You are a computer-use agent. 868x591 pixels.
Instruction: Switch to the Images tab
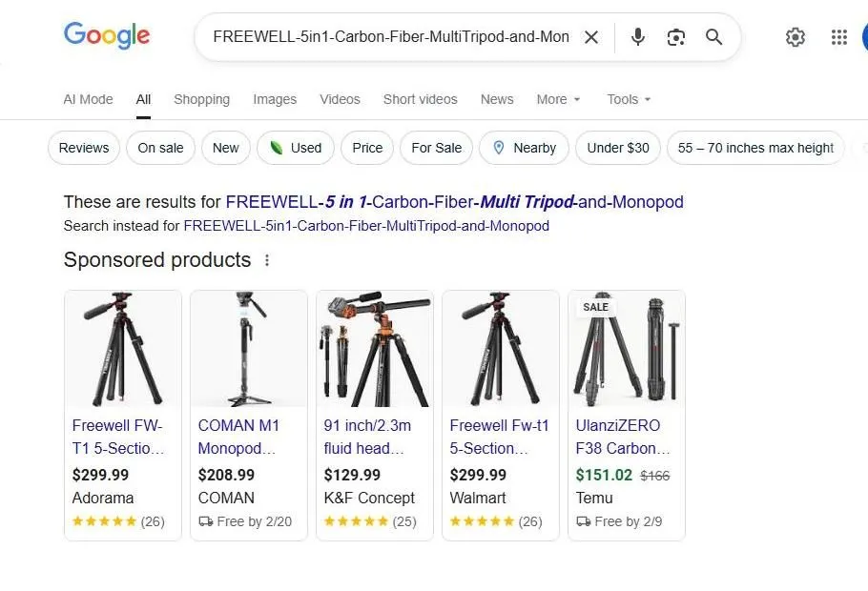pos(275,99)
